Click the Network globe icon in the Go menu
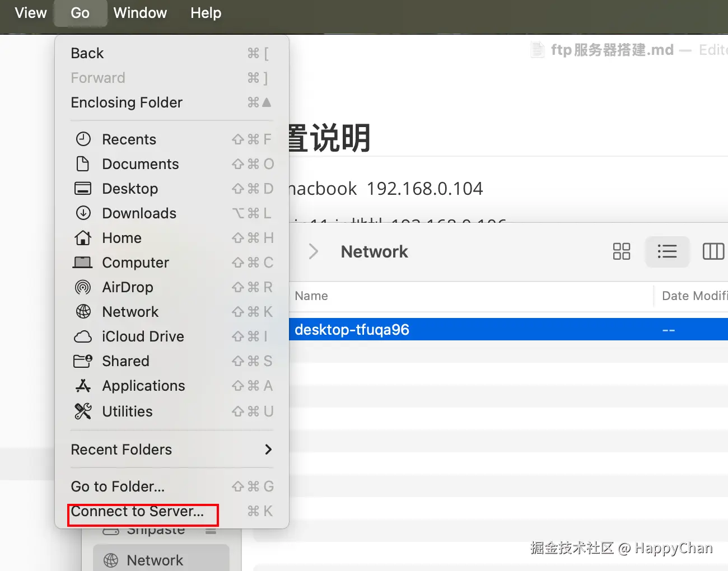Screen dimensions: 728x571 pyautogui.click(x=83, y=311)
